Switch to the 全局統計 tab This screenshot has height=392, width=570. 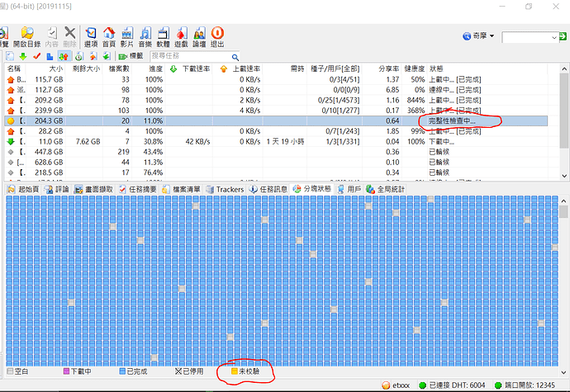(x=385, y=189)
